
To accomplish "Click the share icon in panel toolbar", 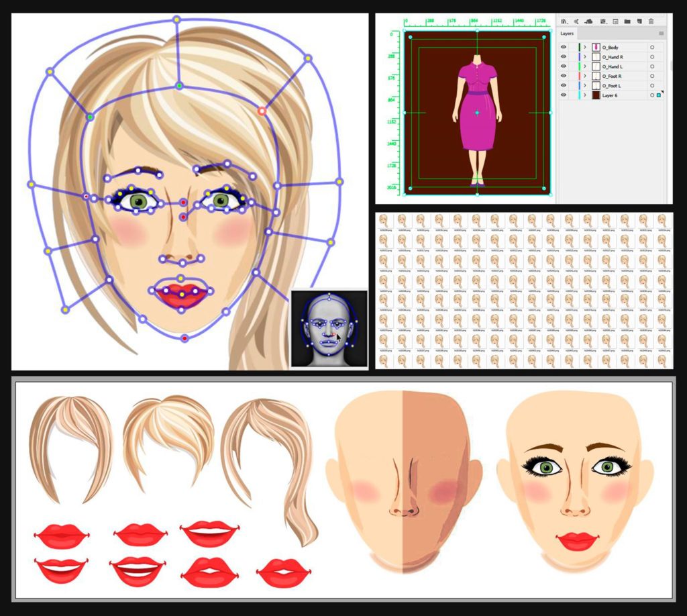I will [x=576, y=21].
